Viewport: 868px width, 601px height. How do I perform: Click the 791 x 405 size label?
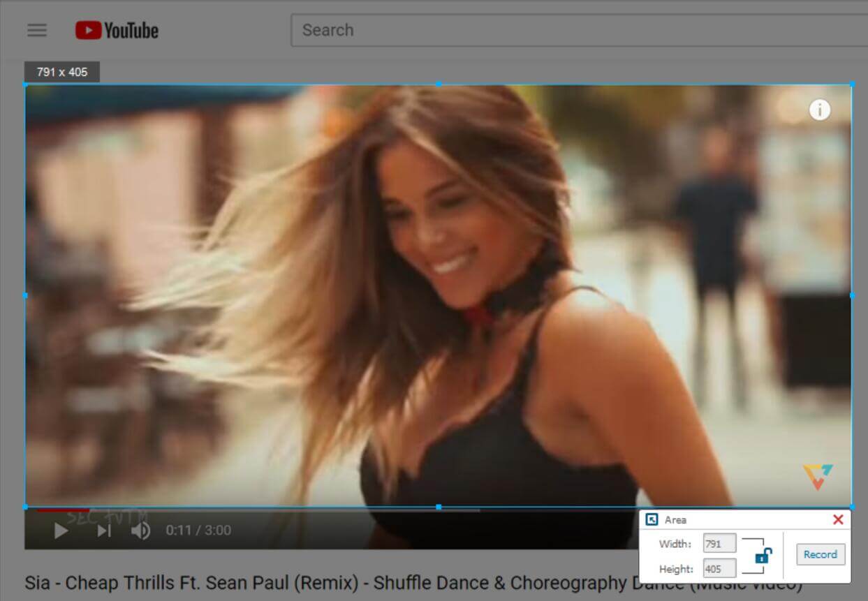[62, 72]
